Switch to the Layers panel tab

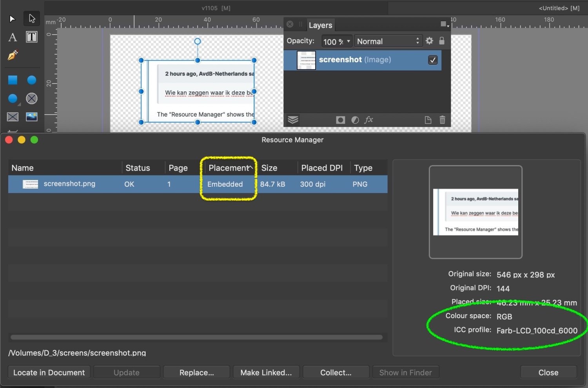pyautogui.click(x=320, y=25)
